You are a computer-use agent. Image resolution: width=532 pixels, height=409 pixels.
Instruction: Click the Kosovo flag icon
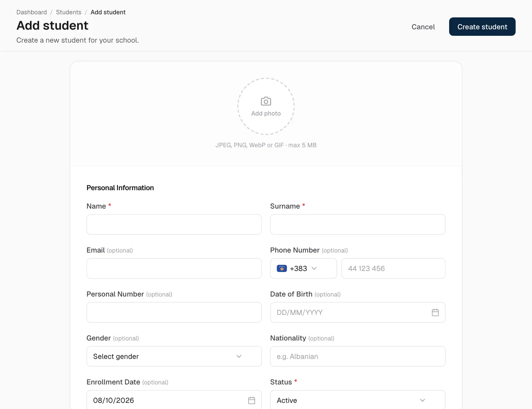coord(282,269)
